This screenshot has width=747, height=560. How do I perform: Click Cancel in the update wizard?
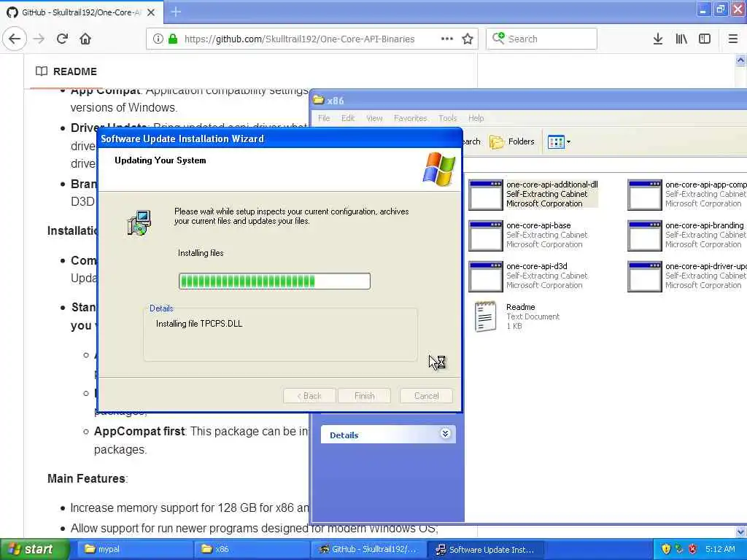click(426, 396)
